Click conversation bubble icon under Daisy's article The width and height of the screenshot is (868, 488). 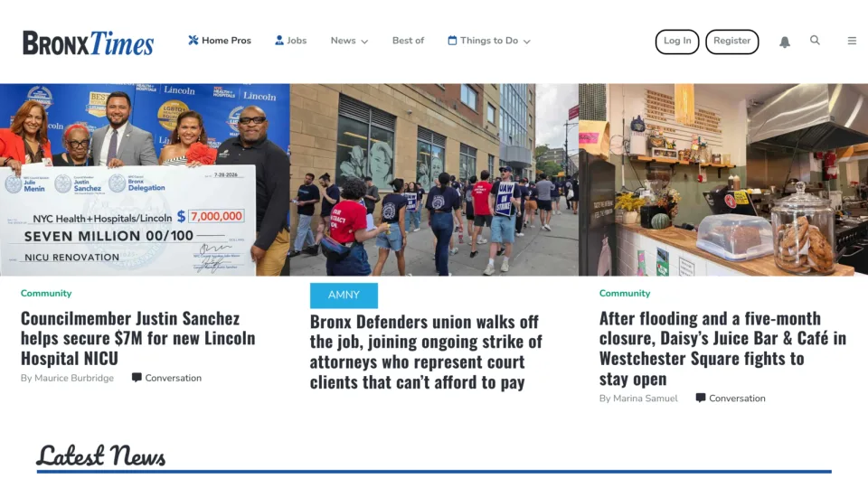pos(700,398)
